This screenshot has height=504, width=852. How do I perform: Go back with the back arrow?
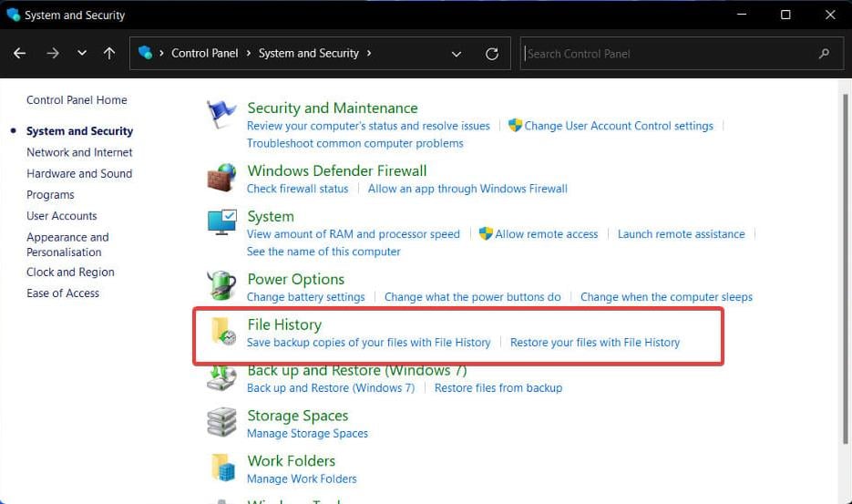[x=19, y=53]
